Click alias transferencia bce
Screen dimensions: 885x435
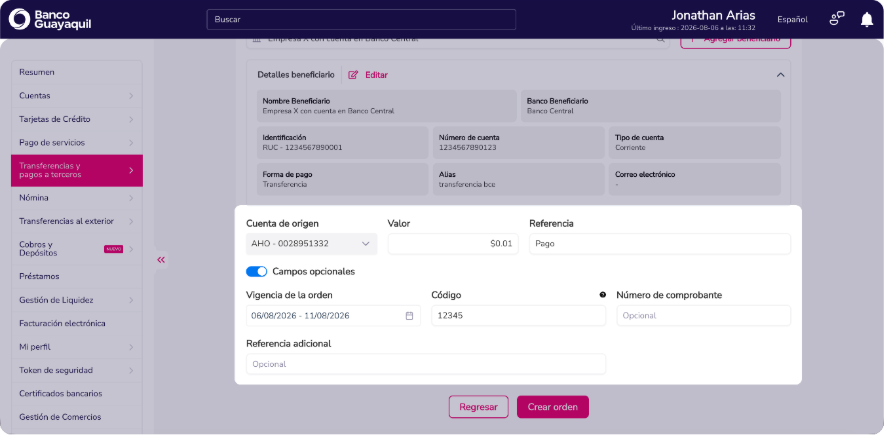(x=467, y=184)
